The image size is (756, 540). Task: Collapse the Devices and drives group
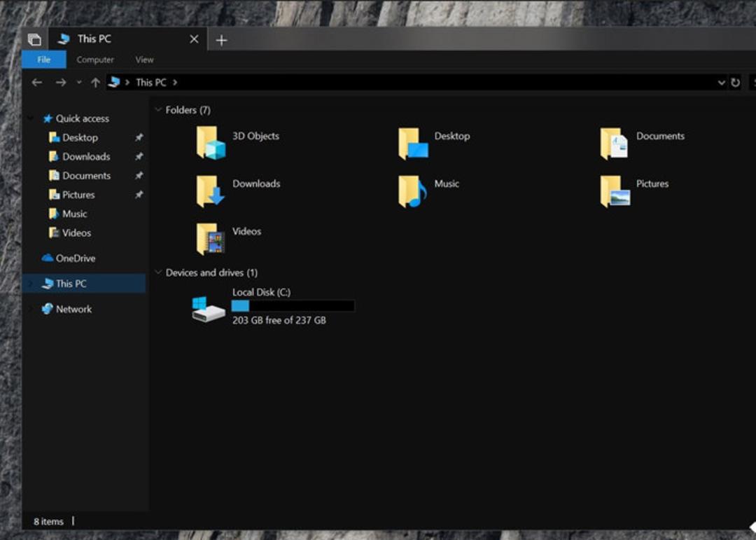coord(158,272)
